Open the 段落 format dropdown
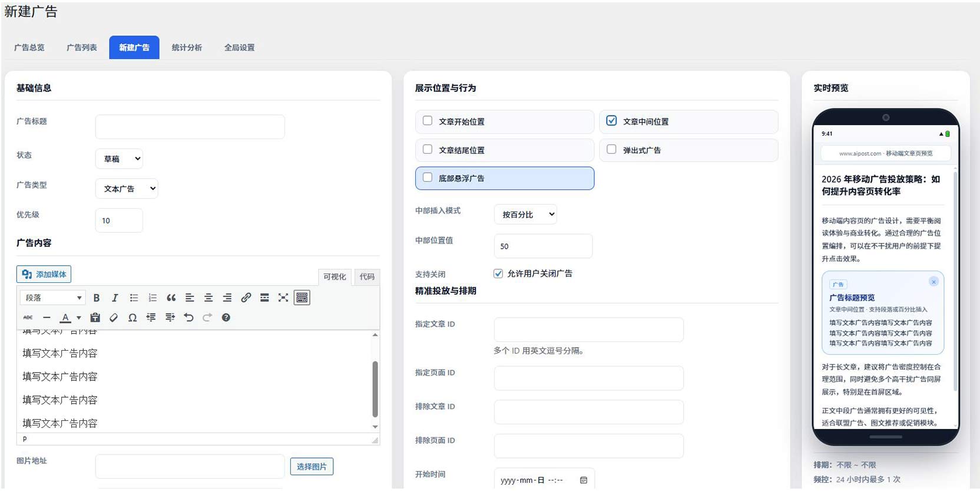The image size is (980, 491). click(53, 298)
